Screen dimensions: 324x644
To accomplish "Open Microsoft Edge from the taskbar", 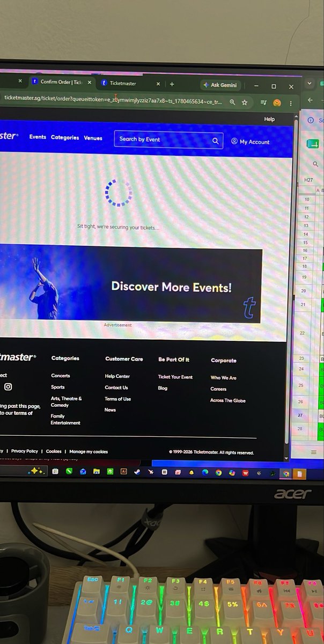I will [x=205, y=473].
